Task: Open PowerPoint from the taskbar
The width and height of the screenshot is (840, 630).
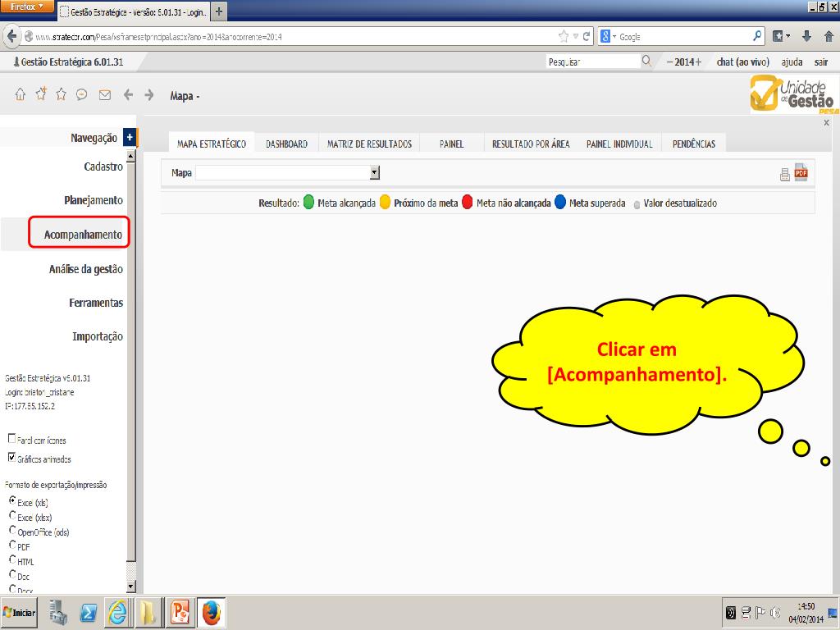Action: 180,612
